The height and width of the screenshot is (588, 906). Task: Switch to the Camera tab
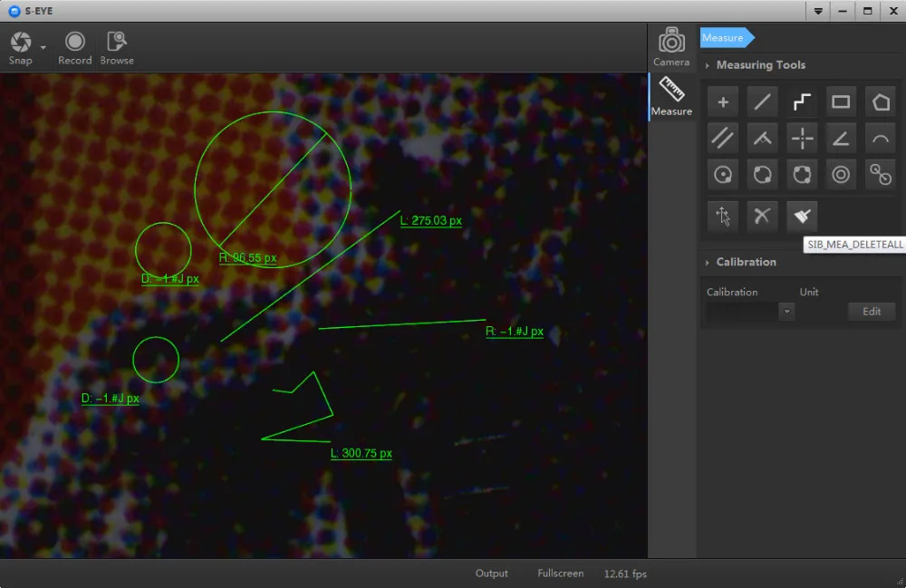[671, 46]
